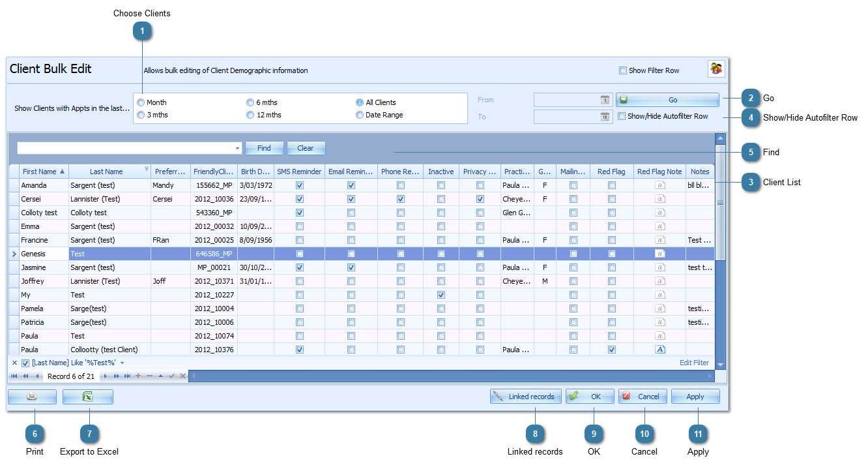The height and width of the screenshot is (467, 868).
Task: Select the Month radio option
Action: [141, 102]
